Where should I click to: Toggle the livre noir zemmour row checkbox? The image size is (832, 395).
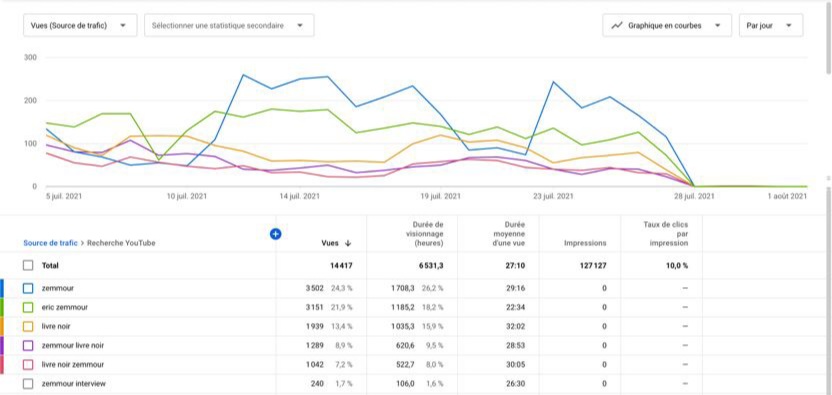point(28,364)
